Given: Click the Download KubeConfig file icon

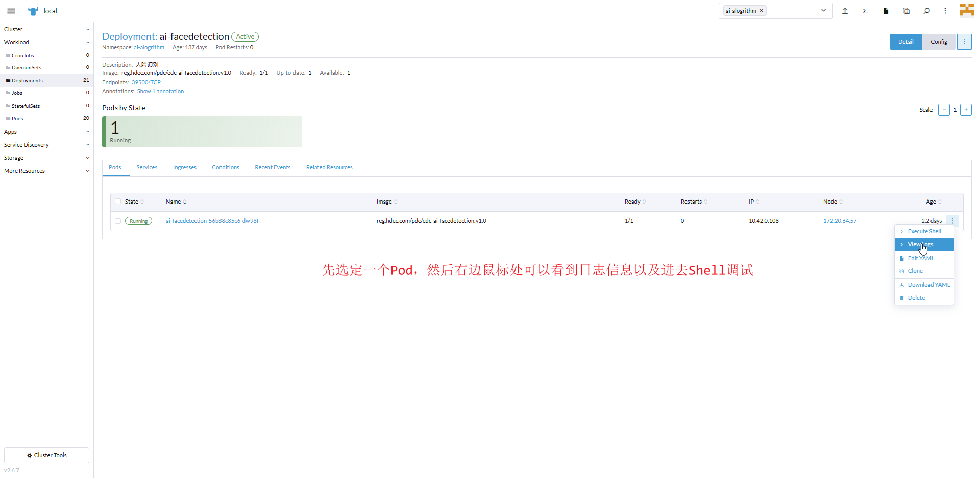Looking at the screenshot, I should coord(886,11).
